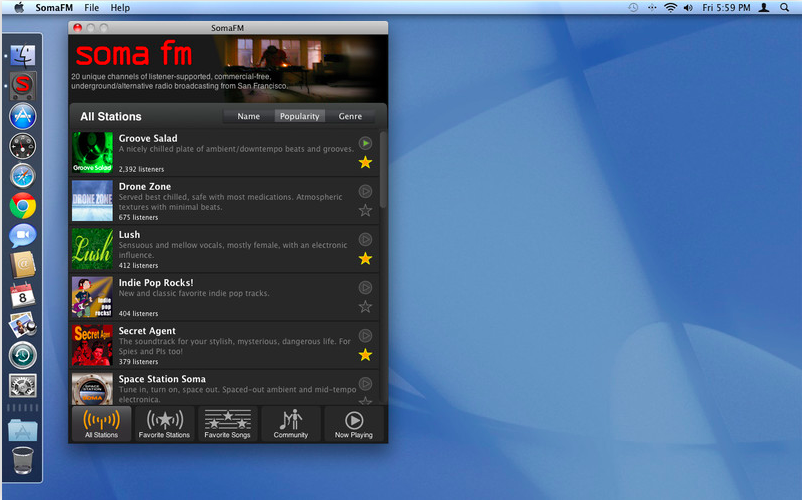Viewport: 802px width, 500px height.
Task: Open the Help menu
Action: click(x=120, y=8)
